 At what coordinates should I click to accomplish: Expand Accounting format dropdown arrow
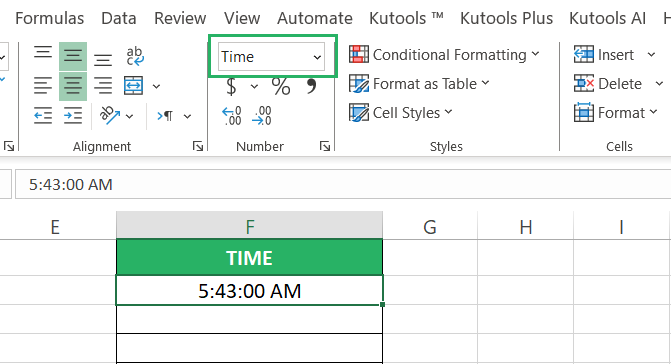click(254, 86)
